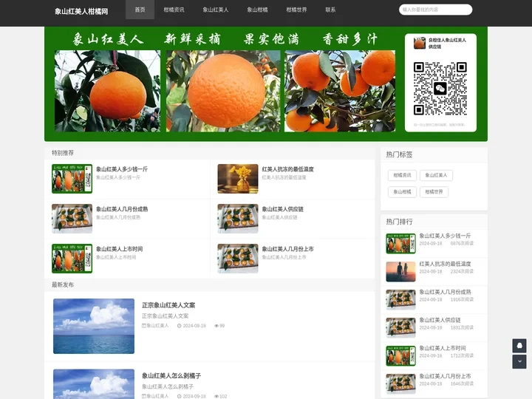Screen dimensions: 532x399
Task: Click the 特别推荐 section heading
Action: pyautogui.click(x=63, y=153)
